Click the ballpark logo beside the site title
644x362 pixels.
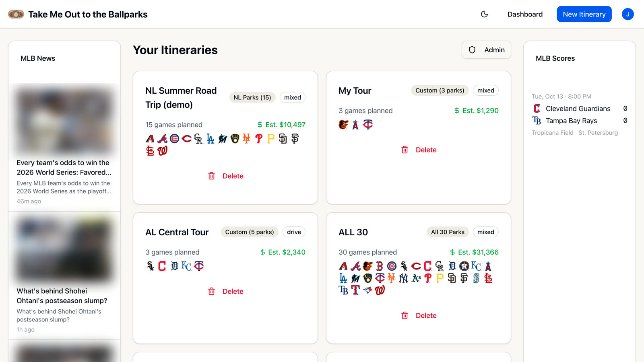[x=16, y=14]
